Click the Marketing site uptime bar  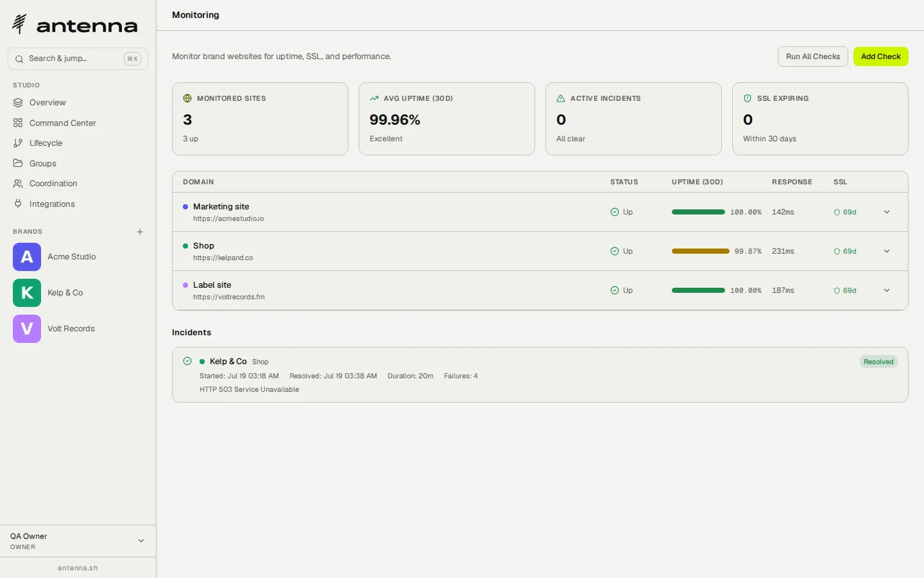tap(698, 212)
